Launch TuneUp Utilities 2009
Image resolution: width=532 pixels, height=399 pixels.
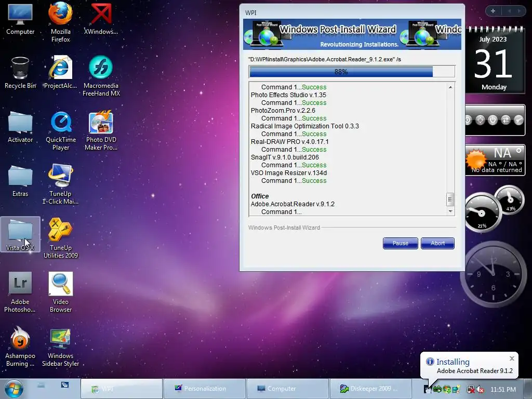pos(60,238)
